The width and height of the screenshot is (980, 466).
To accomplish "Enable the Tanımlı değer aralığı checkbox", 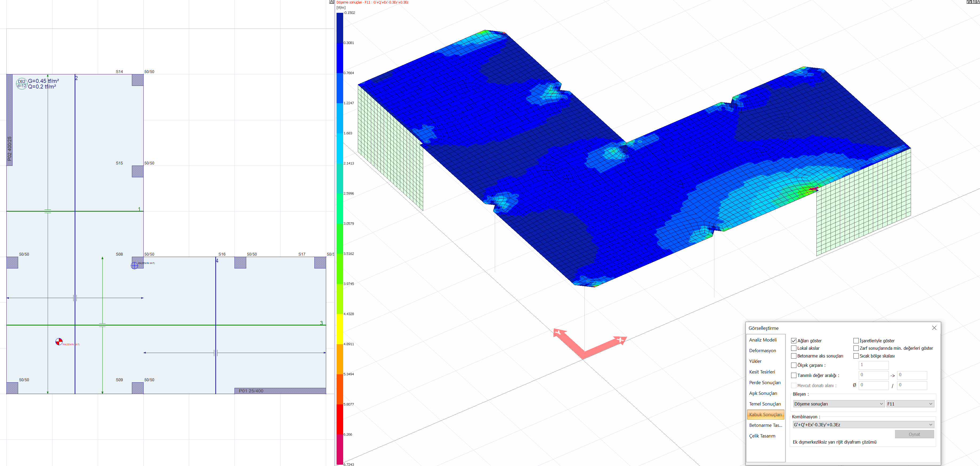I will point(794,375).
